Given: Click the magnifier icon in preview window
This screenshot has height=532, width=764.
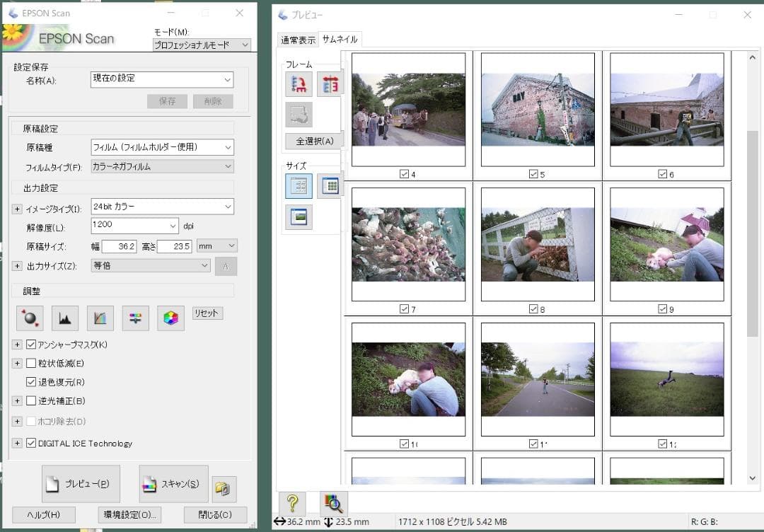Looking at the screenshot, I should click(333, 503).
